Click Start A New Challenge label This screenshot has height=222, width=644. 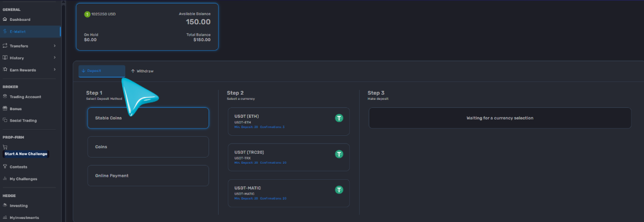[26, 154]
